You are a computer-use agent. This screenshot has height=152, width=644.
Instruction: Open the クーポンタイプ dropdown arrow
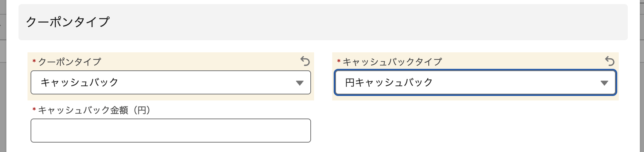pos(300,83)
